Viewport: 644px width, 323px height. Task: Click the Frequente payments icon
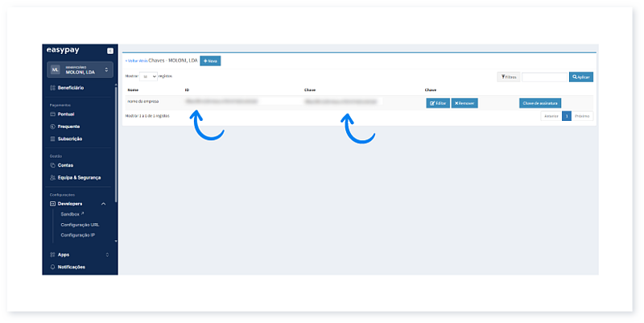52,126
